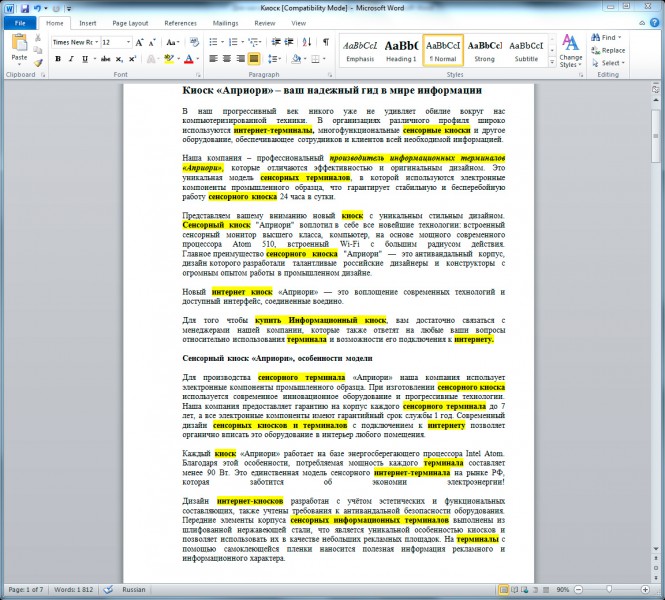Click the Format Painter brush icon
The image size is (665, 600).
pyautogui.click(x=38, y=63)
